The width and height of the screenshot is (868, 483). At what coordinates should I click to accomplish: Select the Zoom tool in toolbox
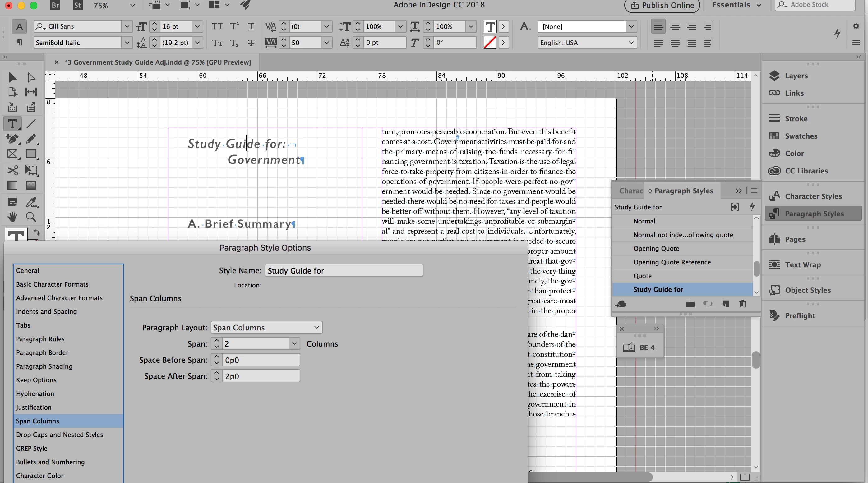[x=31, y=217]
